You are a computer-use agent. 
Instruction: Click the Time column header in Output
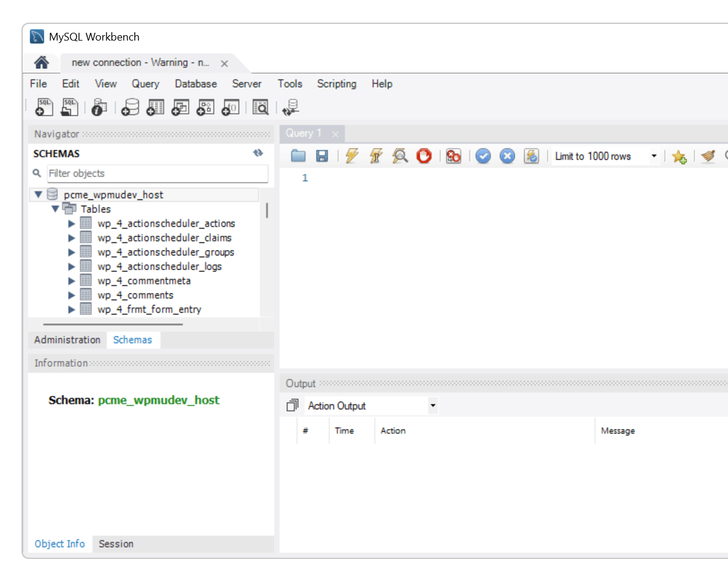[x=344, y=431]
